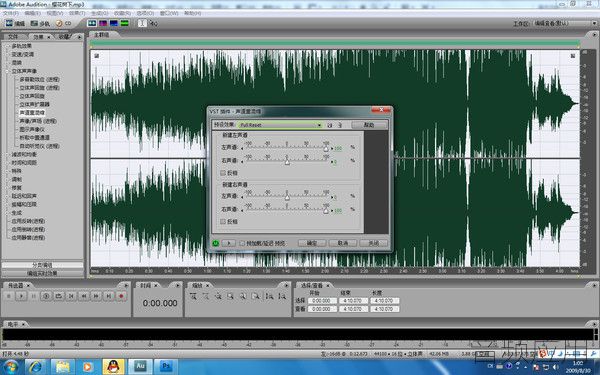Click the zoom out full icon
The image size is (600, 375).
point(218,296)
